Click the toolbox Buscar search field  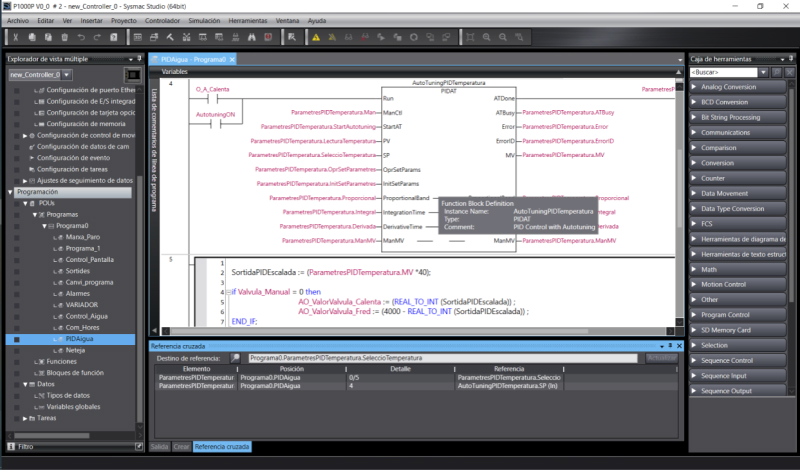pos(734,72)
